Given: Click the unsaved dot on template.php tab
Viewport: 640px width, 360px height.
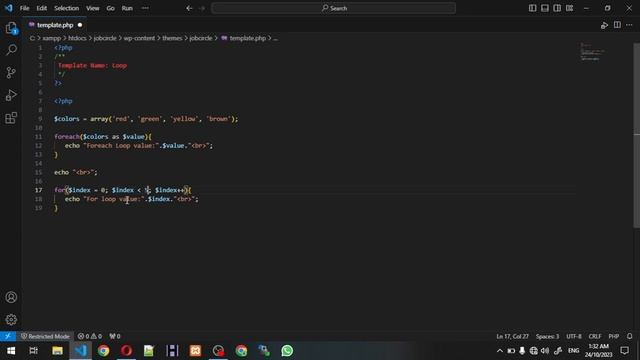Looking at the screenshot, I should click(80, 25).
